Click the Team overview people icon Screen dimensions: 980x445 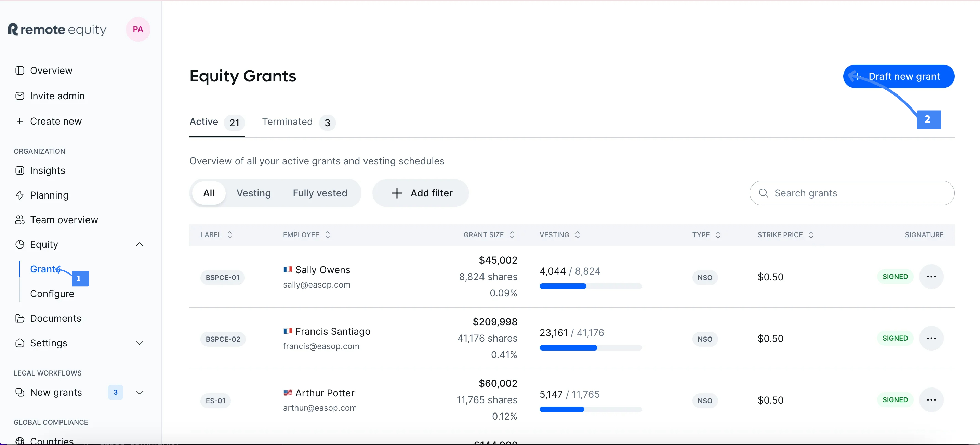(20, 220)
